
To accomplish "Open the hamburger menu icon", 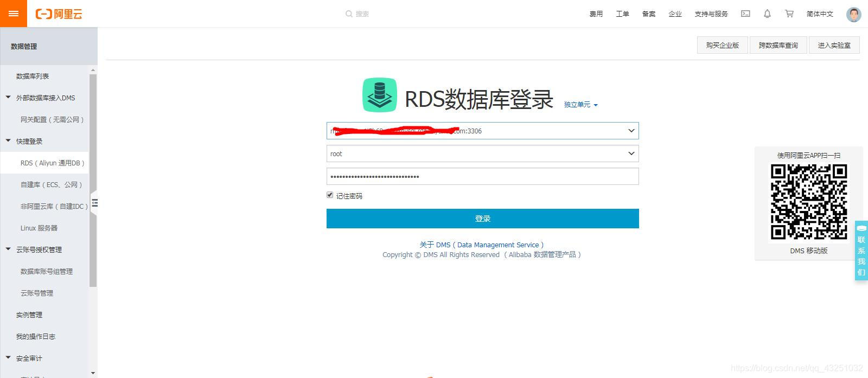I will click(14, 14).
